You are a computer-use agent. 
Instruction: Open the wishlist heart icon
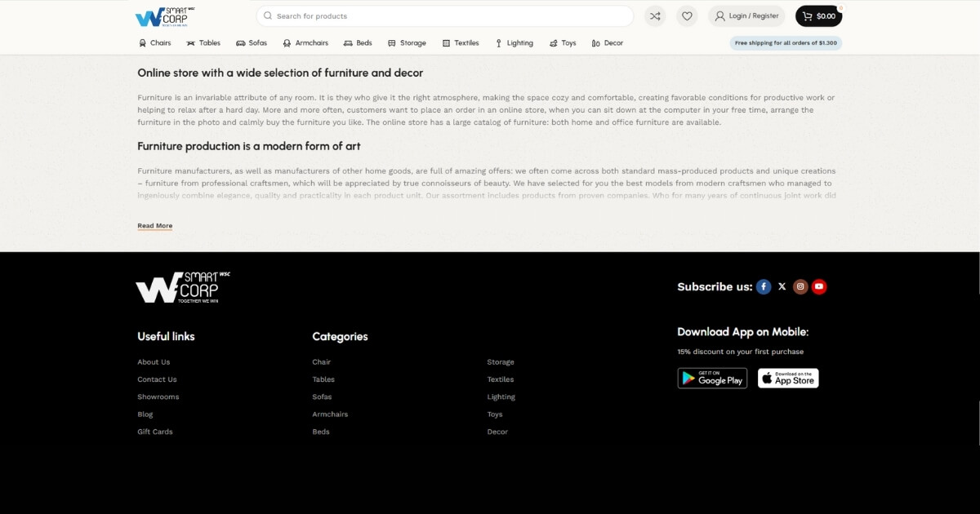pos(687,16)
